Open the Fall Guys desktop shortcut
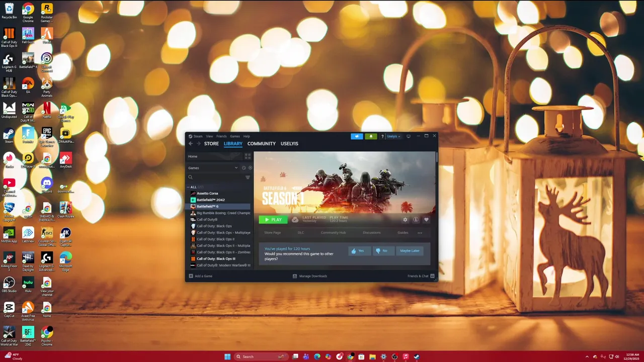The height and width of the screenshot is (362, 644). [x=28, y=36]
